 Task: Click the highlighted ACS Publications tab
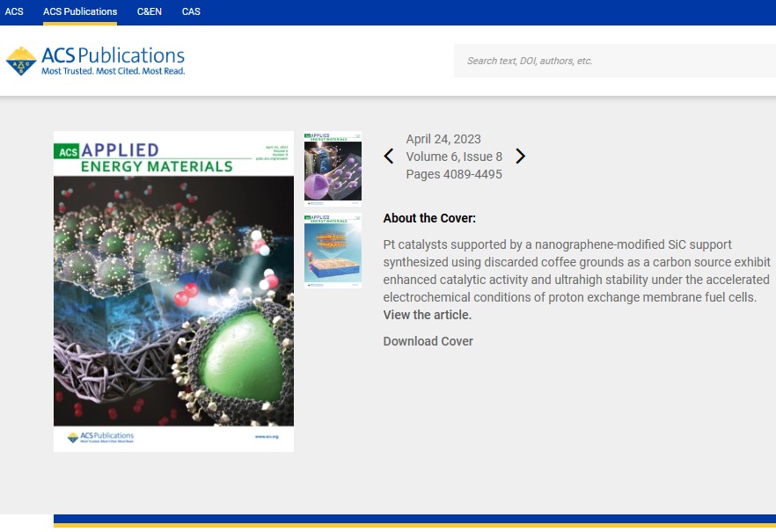click(x=78, y=11)
